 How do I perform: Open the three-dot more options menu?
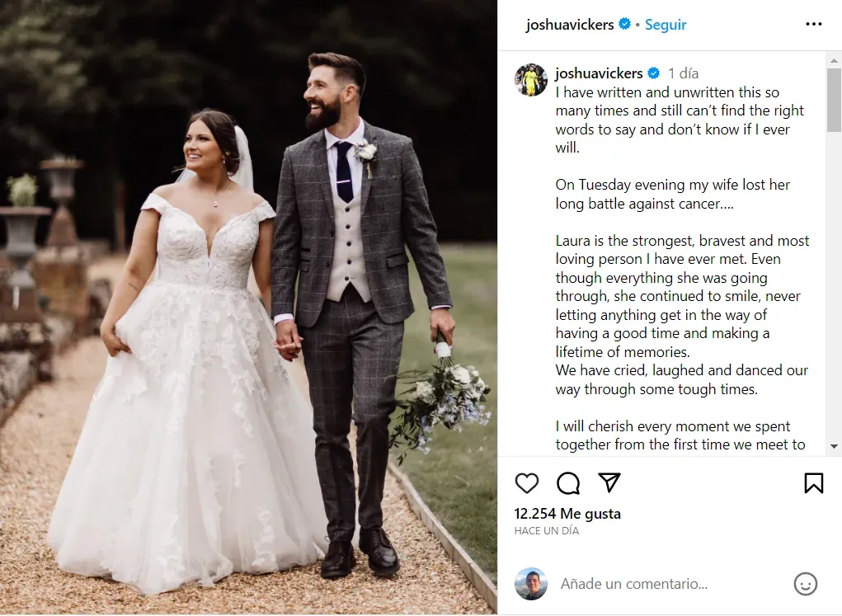click(x=813, y=24)
